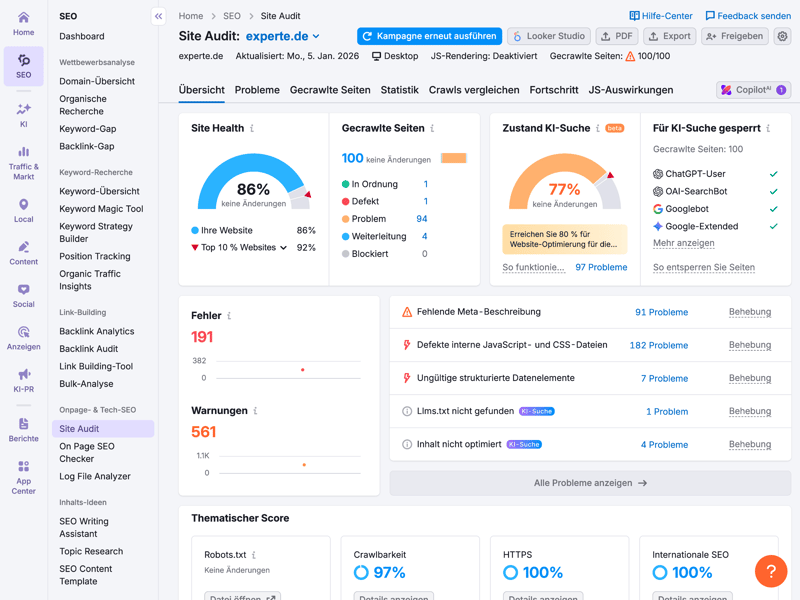Screen dimensions: 800x600
Task: Switch to the Probleme tab
Action: tap(257, 90)
